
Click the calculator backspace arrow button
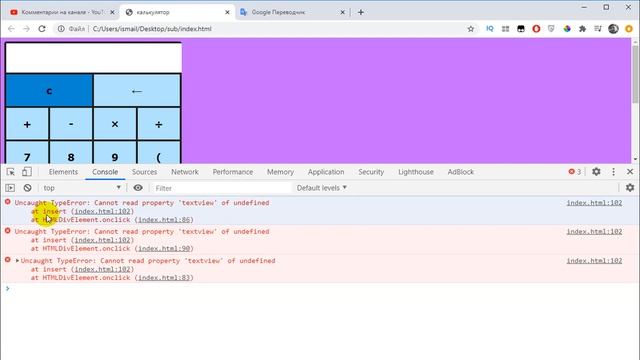pos(137,91)
